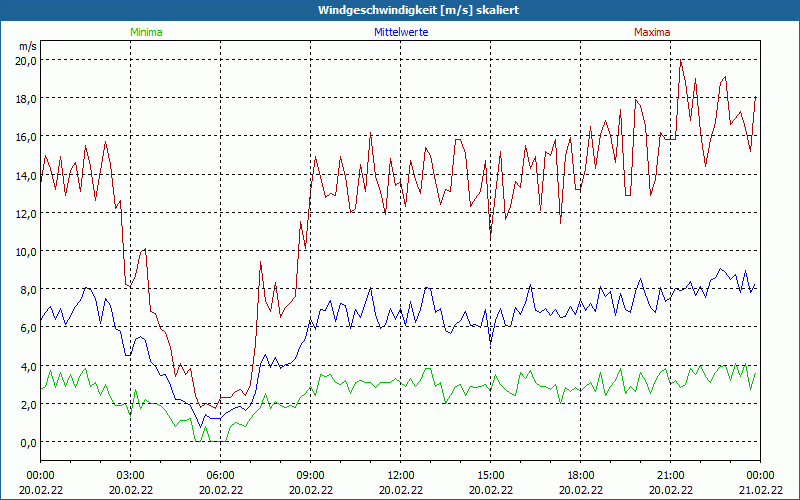
Task: Click the 18,0 y-axis value
Action: [28, 98]
